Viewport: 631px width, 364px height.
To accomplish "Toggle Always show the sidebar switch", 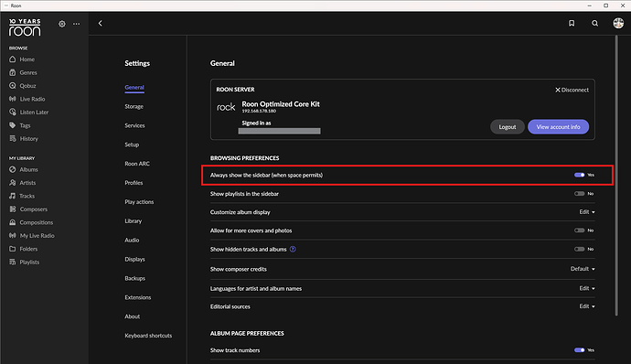I will click(580, 175).
